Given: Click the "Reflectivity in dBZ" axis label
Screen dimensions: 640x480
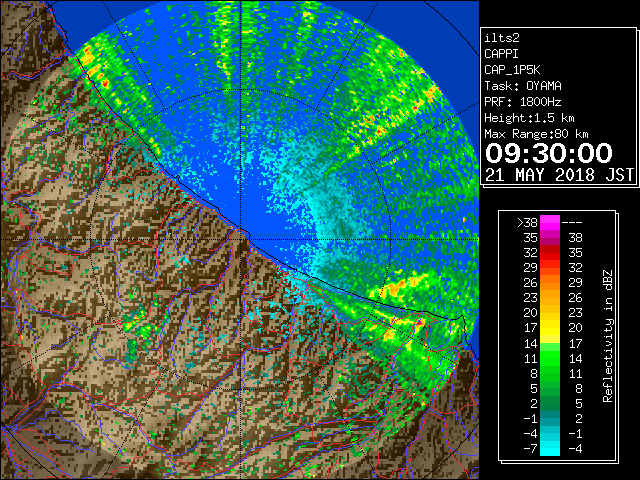Looking at the screenshot, I should click(x=608, y=336).
